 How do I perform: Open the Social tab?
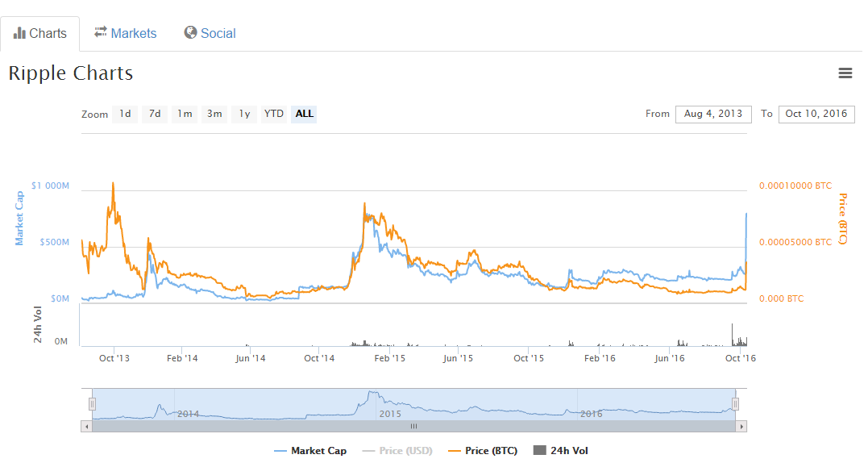click(210, 33)
